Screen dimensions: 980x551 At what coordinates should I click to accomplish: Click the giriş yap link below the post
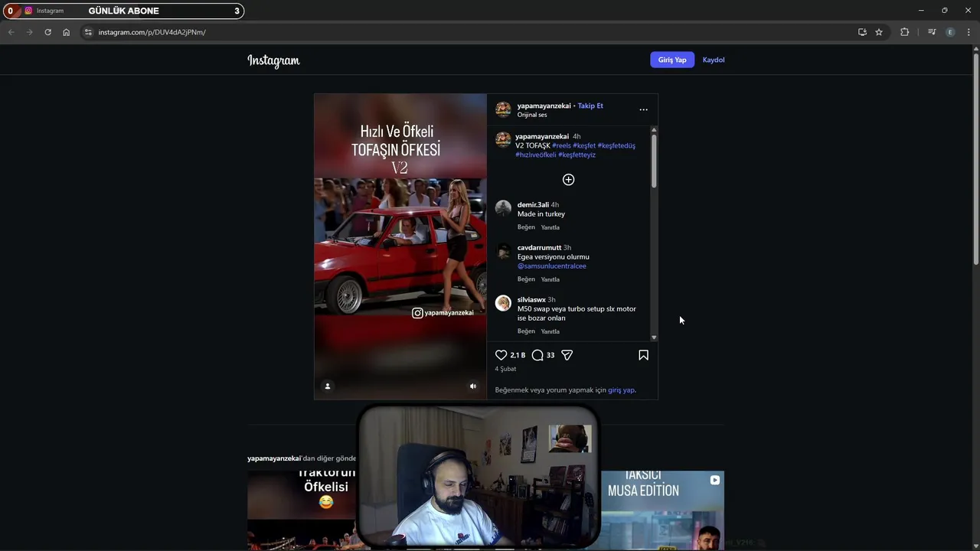point(621,390)
